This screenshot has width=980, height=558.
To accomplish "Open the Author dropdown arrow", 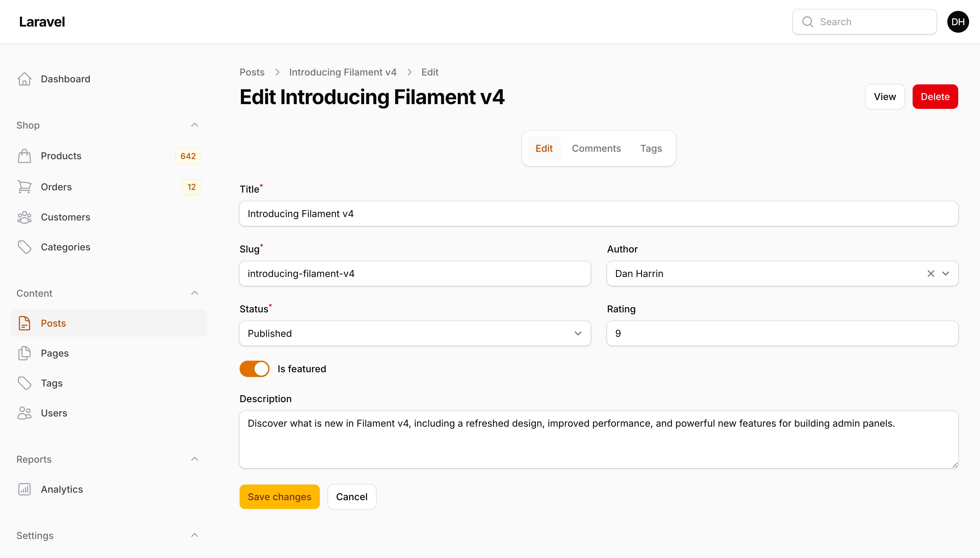I will click(946, 274).
